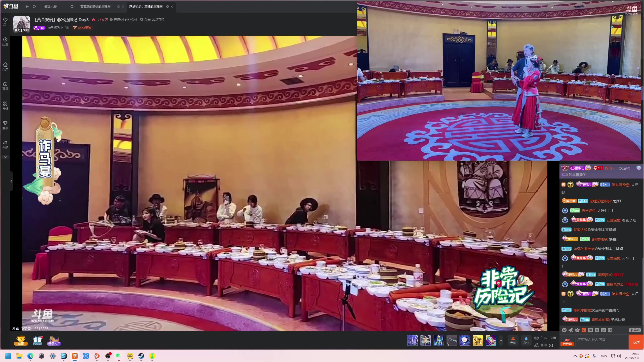Open ENG input language indicator
This screenshot has height=362, width=644.
(603, 356)
